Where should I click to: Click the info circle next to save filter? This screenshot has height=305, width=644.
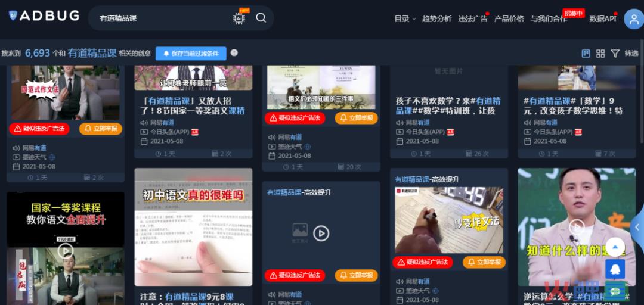[x=234, y=52]
